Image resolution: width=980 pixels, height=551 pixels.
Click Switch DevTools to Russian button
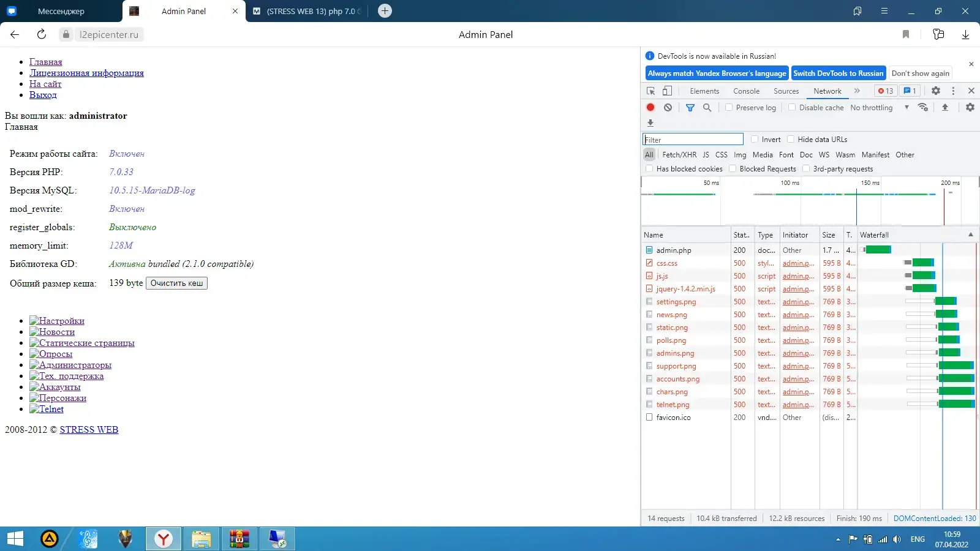point(838,73)
